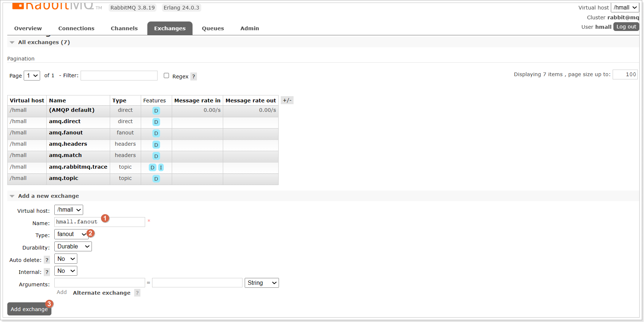Screen dimensions: 644x322
Task: Click the Alternate exchange argument link
Action: click(x=102, y=293)
